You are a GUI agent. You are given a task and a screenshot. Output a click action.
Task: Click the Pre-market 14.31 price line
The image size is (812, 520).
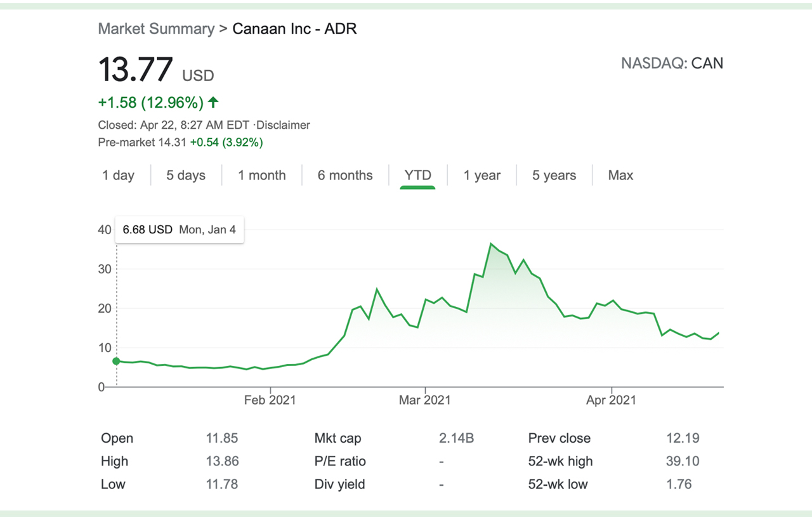pyautogui.click(x=180, y=143)
